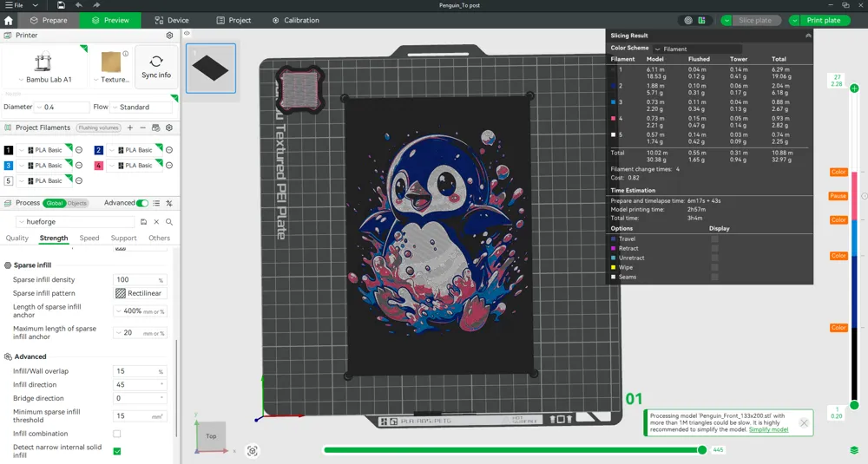Toggle Unretract display checkbox
Viewport: 868px width, 464px height.
pos(714,258)
